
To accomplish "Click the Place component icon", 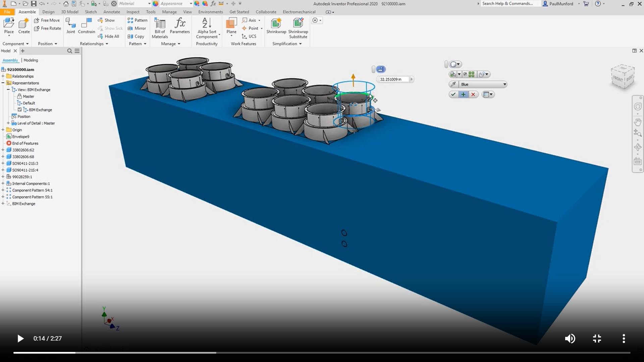I will [9, 24].
